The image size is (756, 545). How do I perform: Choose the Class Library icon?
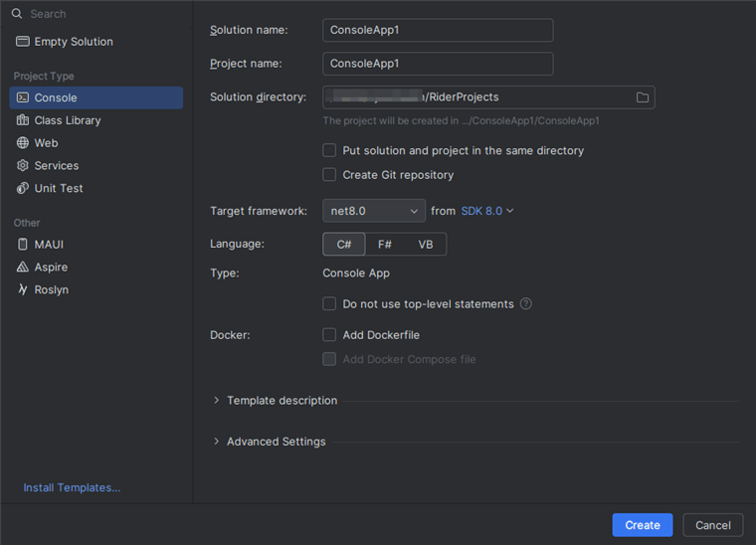click(x=23, y=120)
